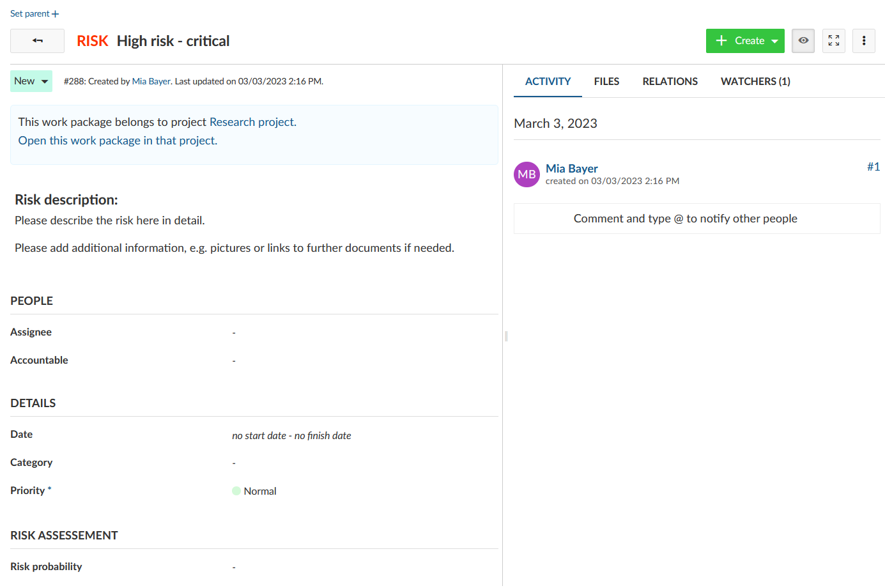885x588 pixels.
Task: Edit the no start date field
Action: tap(259, 436)
